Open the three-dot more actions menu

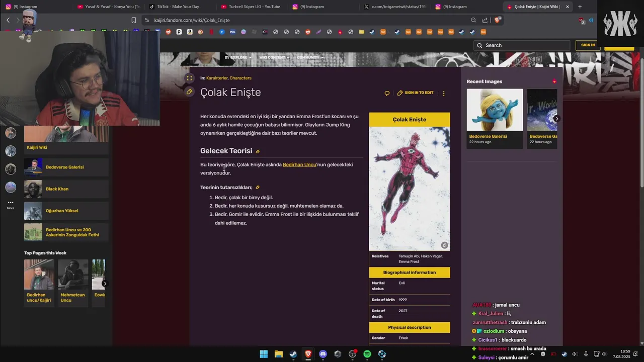pos(443,93)
